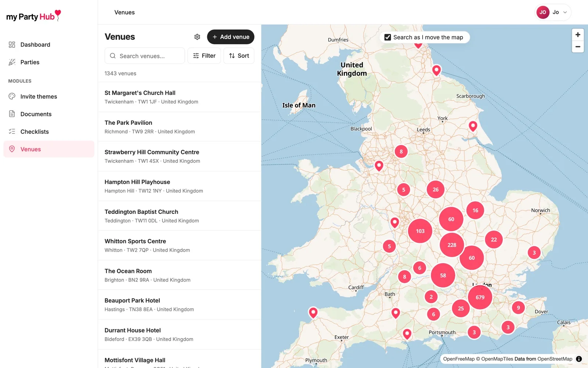
Task: Click the my Party Hub logo
Action: pos(33,16)
